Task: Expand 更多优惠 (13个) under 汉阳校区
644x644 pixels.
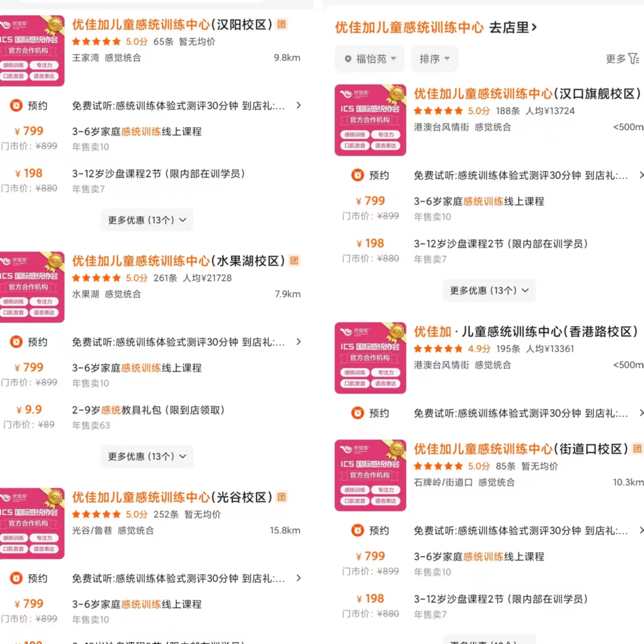Action: tap(147, 220)
